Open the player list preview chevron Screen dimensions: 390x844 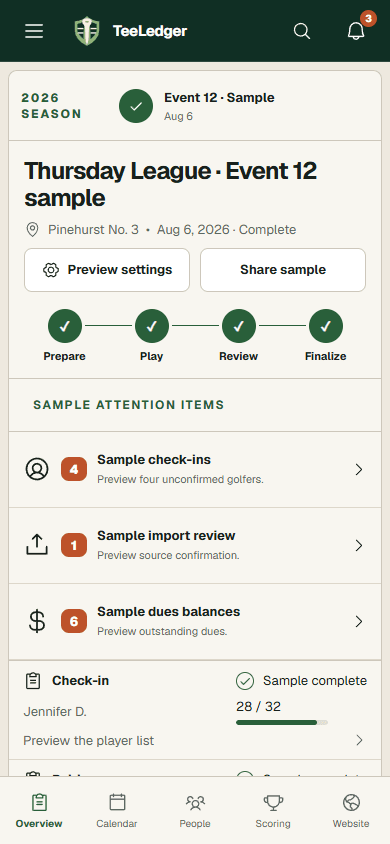click(x=359, y=741)
